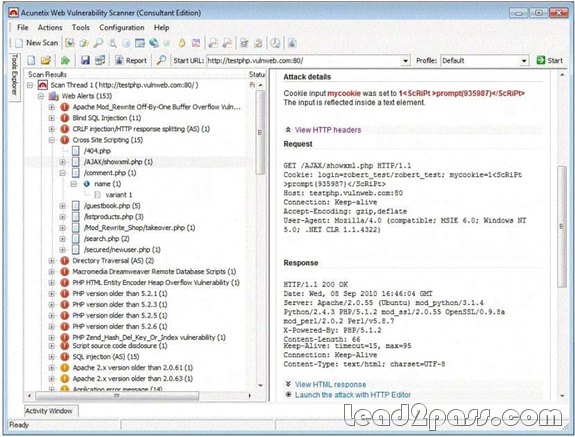The height and width of the screenshot is (437, 575).
Task: Select Script source code disclosure (1) alert
Action: [x=120, y=346]
